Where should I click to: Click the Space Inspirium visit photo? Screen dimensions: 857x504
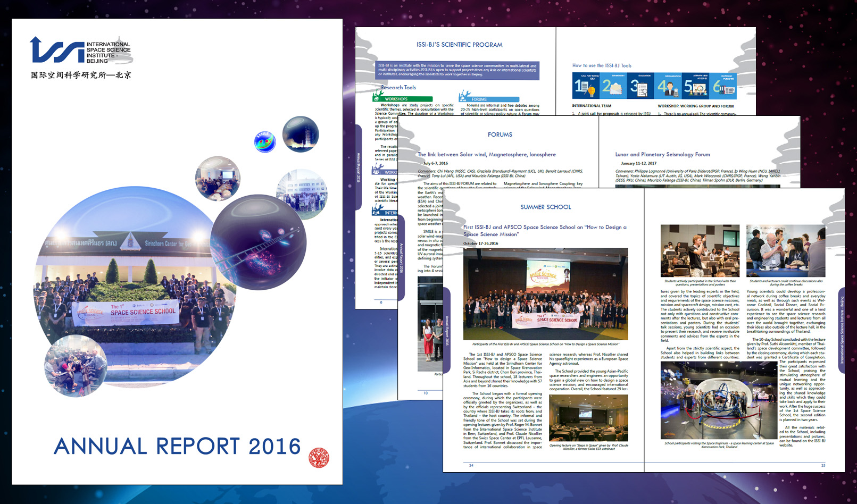click(719, 400)
